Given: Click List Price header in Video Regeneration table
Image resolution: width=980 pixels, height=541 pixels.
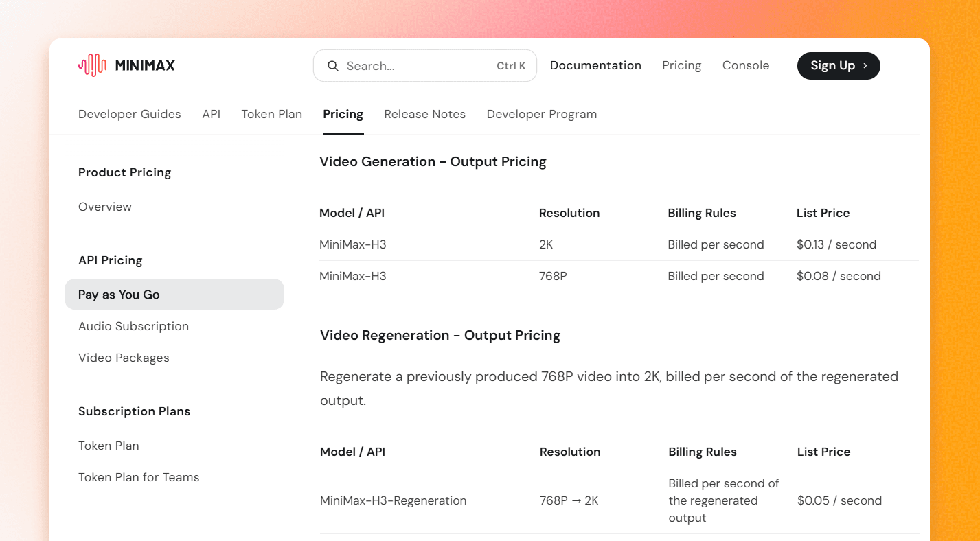Looking at the screenshot, I should (823, 452).
